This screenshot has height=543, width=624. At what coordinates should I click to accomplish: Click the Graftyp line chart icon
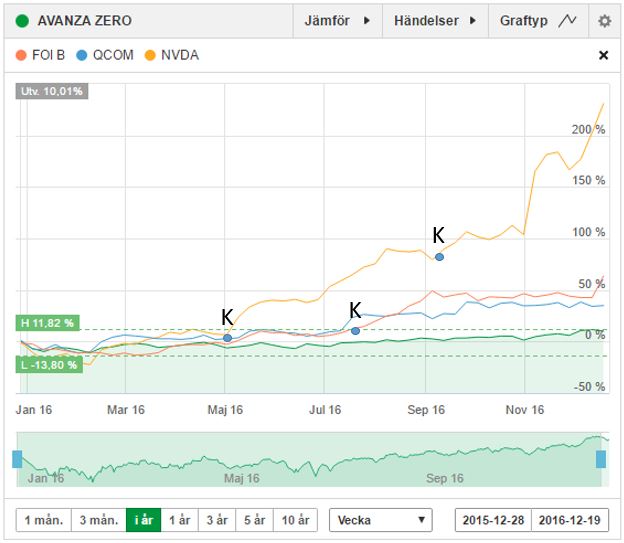click(x=567, y=20)
